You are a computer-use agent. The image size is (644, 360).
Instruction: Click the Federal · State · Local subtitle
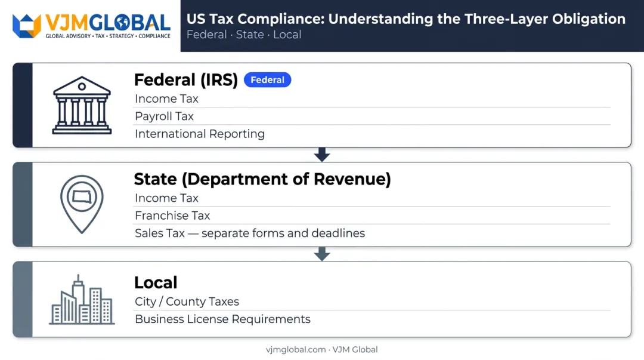pos(244,35)
